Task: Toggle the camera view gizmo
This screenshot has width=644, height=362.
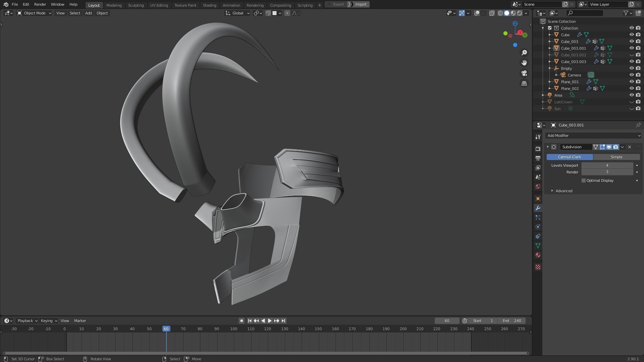Action: coord(524,73)
